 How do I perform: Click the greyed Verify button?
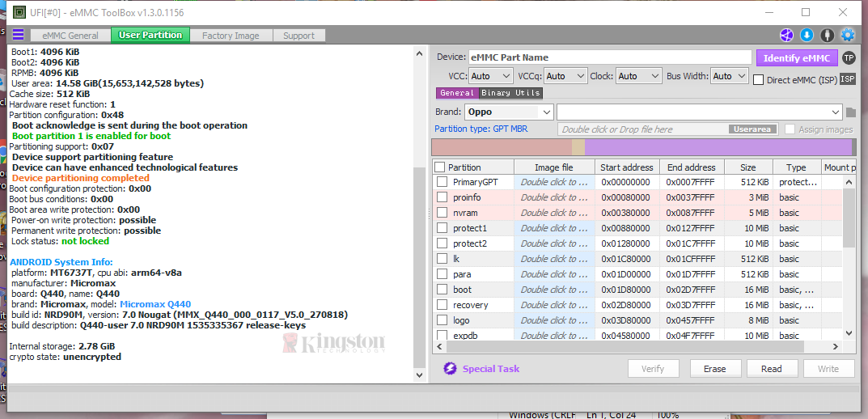[x=653, y=369]
